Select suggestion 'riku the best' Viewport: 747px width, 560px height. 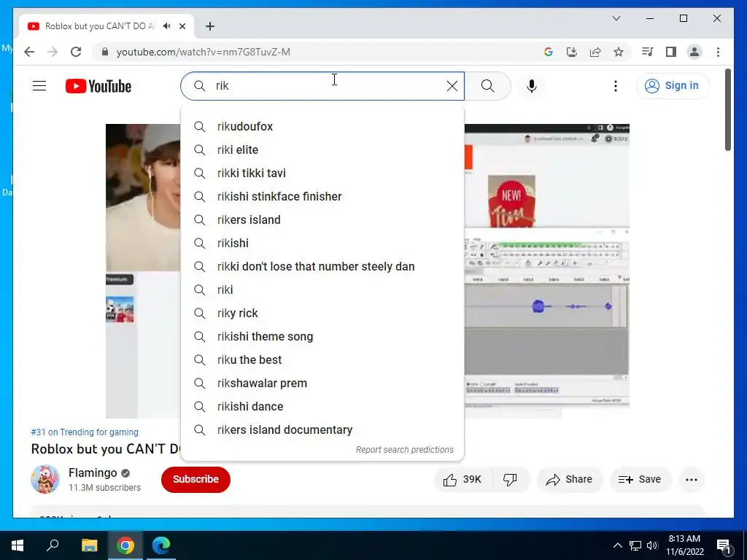[x=322, y=360]
